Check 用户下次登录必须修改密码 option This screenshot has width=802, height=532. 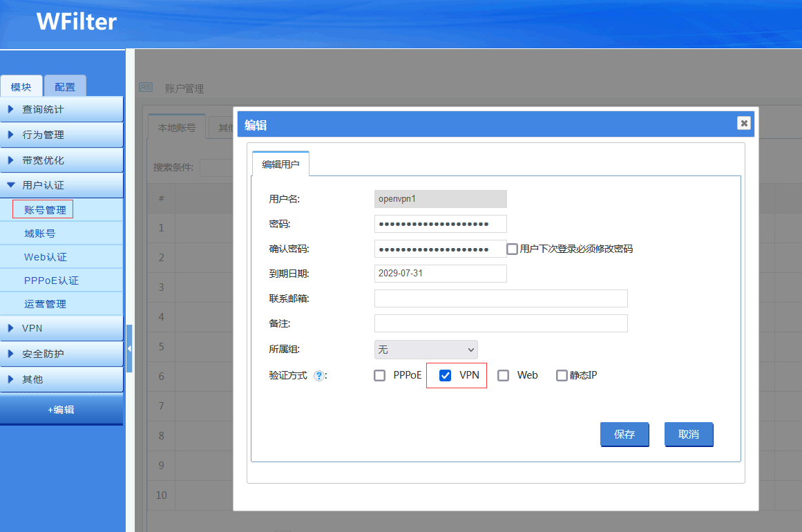[x=512, y=249]
